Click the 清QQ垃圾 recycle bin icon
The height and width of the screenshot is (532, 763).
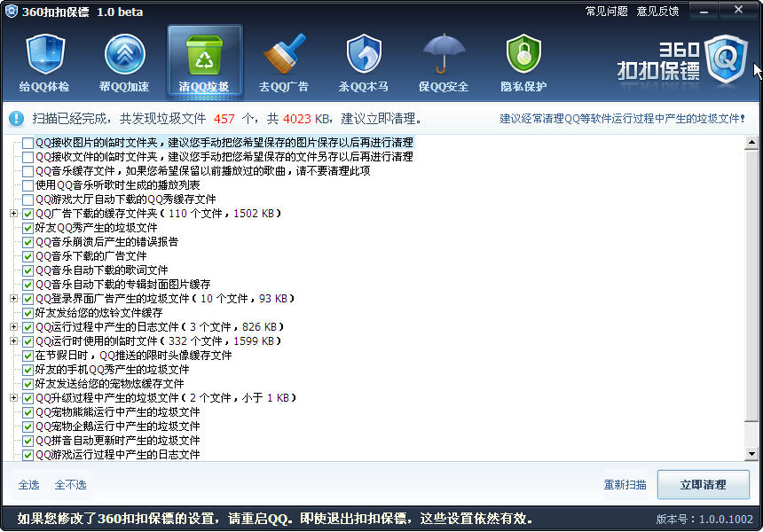pos(204,56)
